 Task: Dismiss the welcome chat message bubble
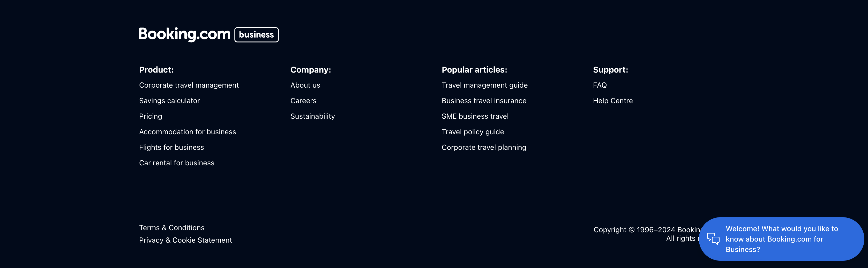782,239
